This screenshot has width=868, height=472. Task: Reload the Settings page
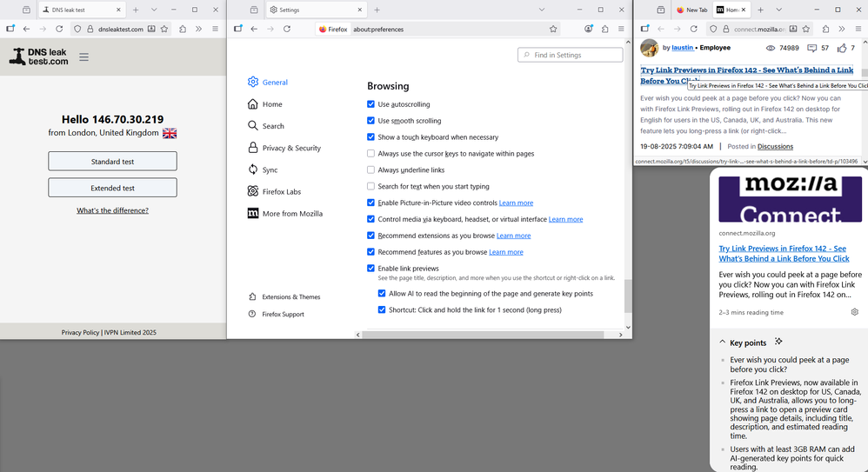pyautogui.click(x=287, y=29)
